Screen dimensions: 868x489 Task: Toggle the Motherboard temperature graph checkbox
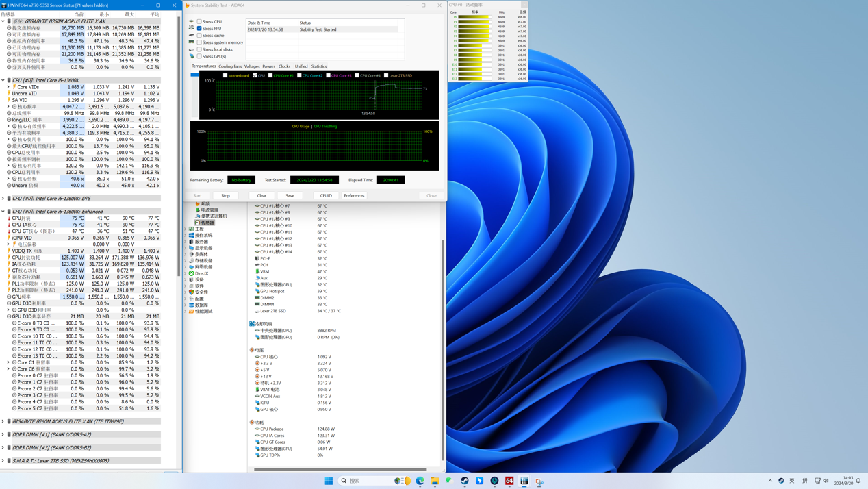(x=225, y=75)
